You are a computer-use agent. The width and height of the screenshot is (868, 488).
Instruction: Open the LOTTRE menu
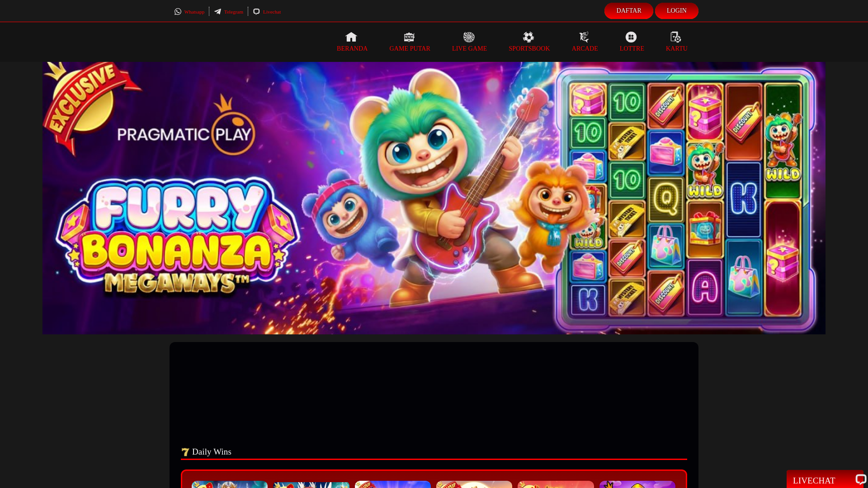coord(632,48)
